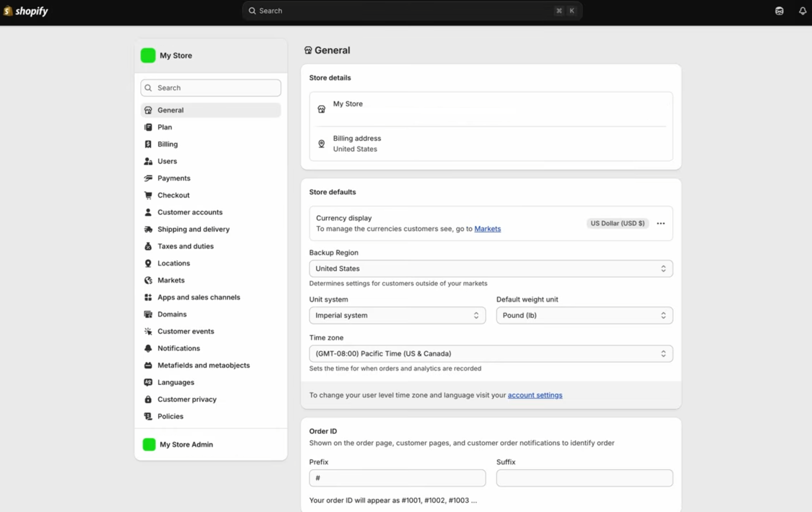Viewport: 812px width, 512px height.
Task: Open the Time zone dropdown
Action: tap(491, 354)
